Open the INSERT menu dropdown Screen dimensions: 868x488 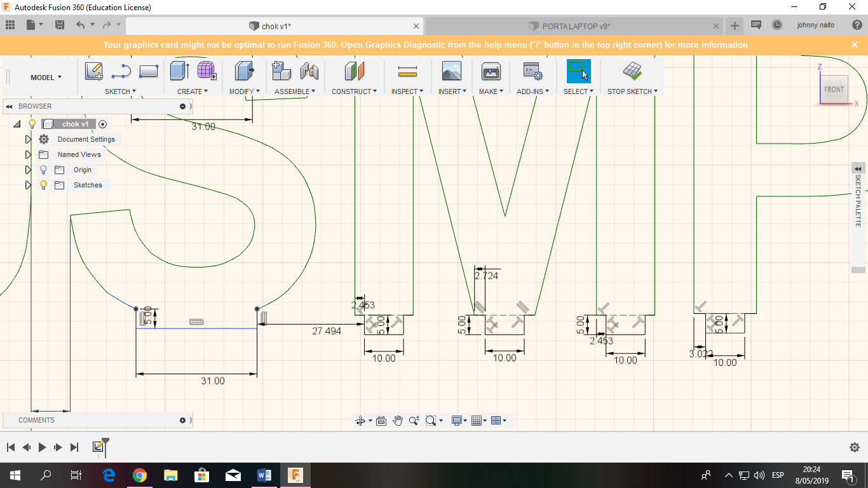[x=452, y=91]
